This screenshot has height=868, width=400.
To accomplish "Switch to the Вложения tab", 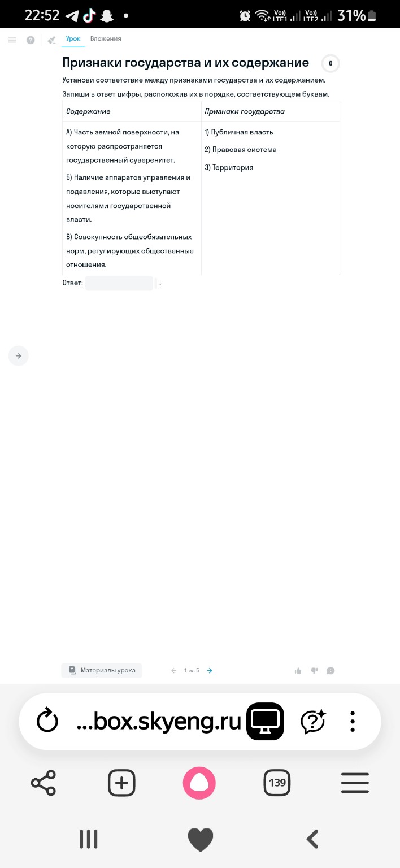I will (106, 38).
